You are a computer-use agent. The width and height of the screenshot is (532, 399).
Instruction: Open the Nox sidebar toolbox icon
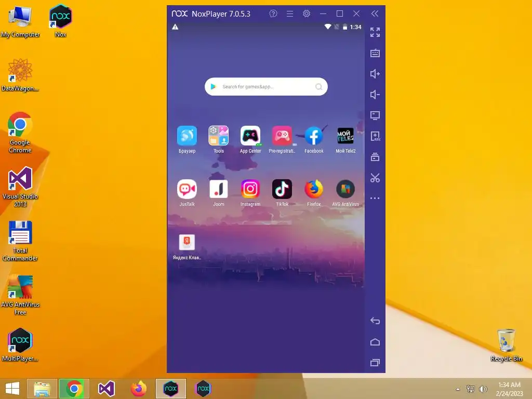pyautogui.click(x=375, y=157)
